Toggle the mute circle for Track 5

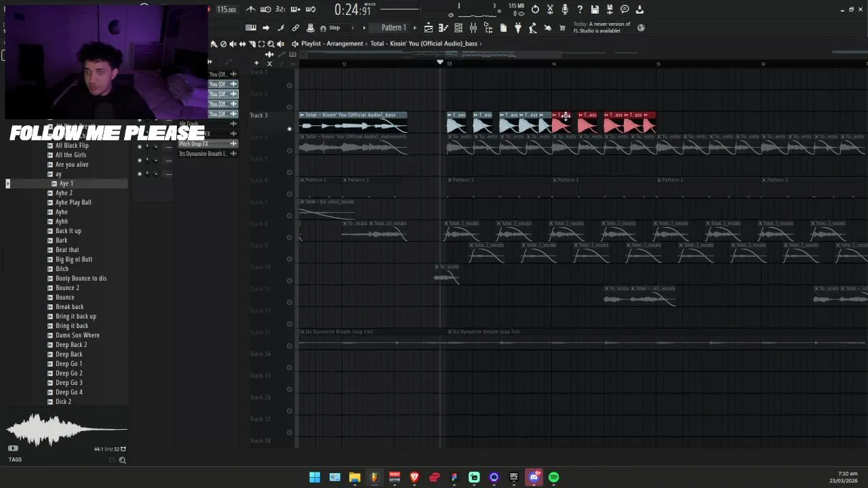290,172
